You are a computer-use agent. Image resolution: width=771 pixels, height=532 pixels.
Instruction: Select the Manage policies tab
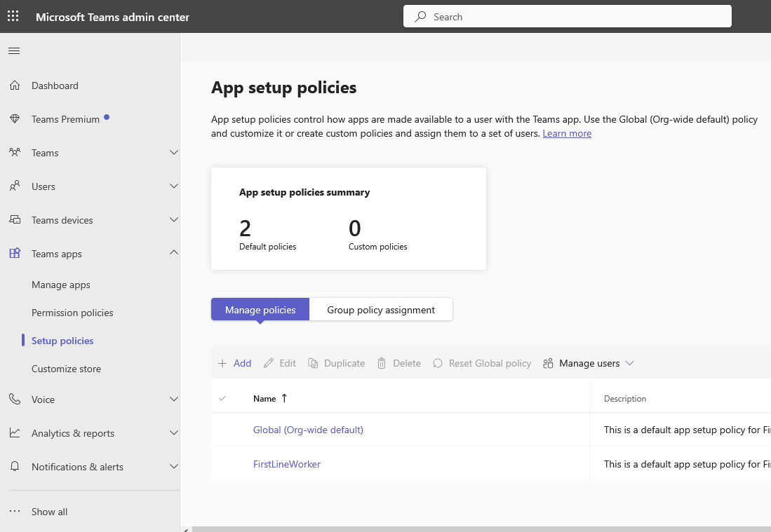coord(260,310)
